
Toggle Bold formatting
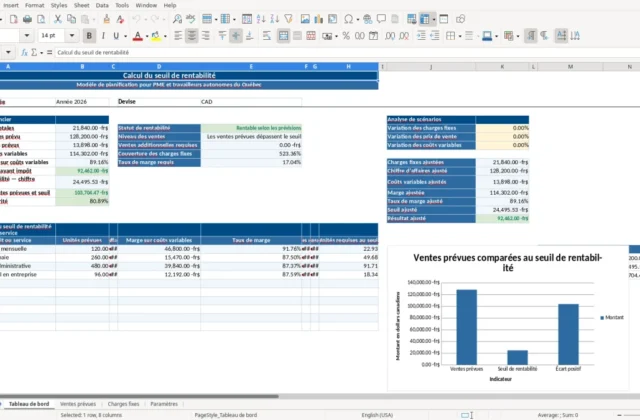point(89,36)
